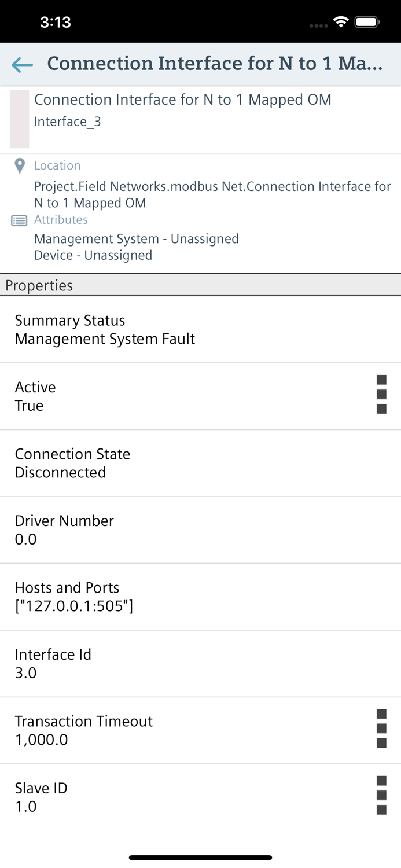Tap the back arrow in header

tap(23, 64)
